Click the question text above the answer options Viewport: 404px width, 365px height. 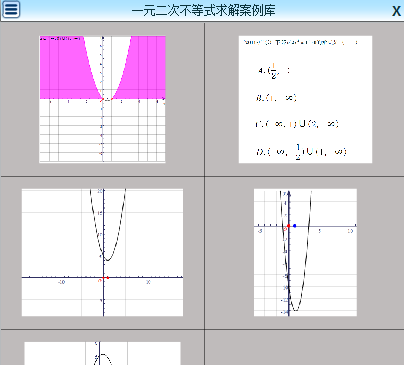(x=301, y=42)
